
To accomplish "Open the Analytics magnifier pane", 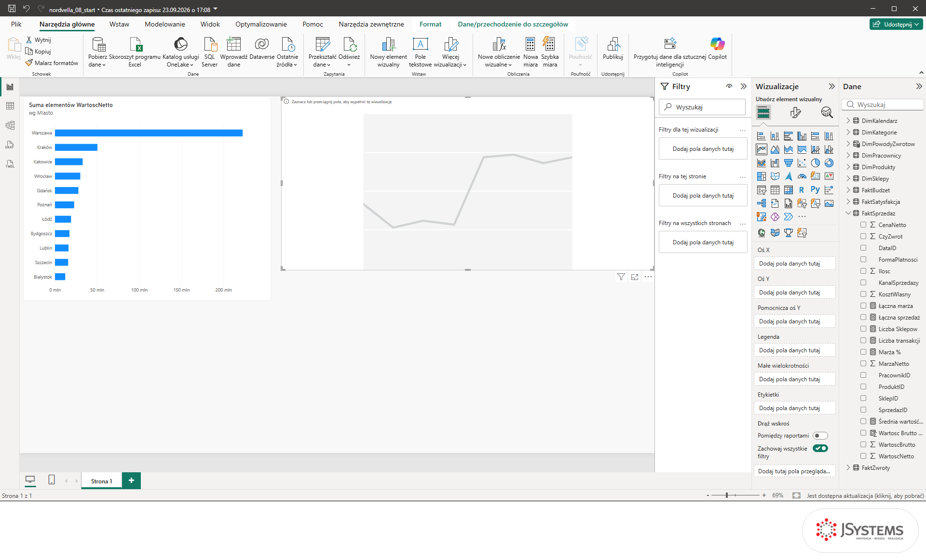I will pos(827,112).
